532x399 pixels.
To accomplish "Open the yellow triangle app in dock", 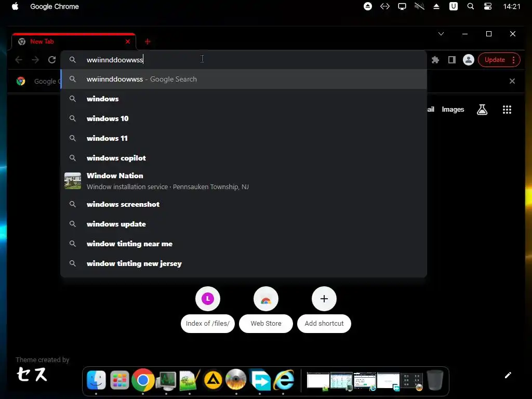I will point(212,380).
